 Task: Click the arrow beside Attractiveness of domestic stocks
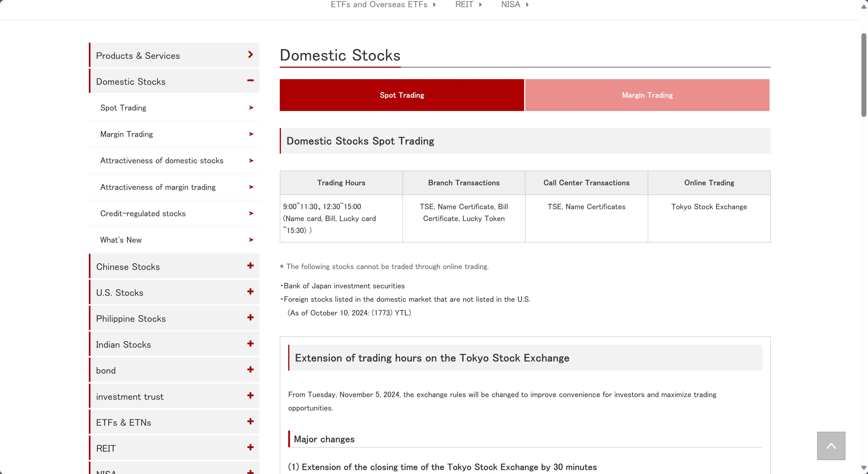point(251,161)
